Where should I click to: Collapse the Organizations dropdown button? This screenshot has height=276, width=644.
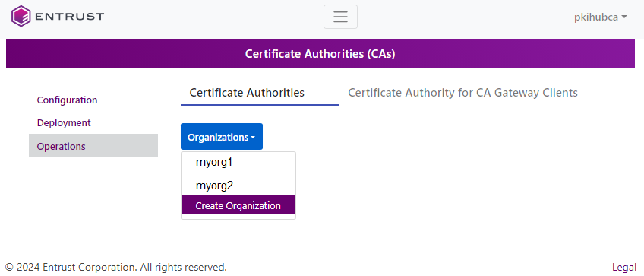222,137
